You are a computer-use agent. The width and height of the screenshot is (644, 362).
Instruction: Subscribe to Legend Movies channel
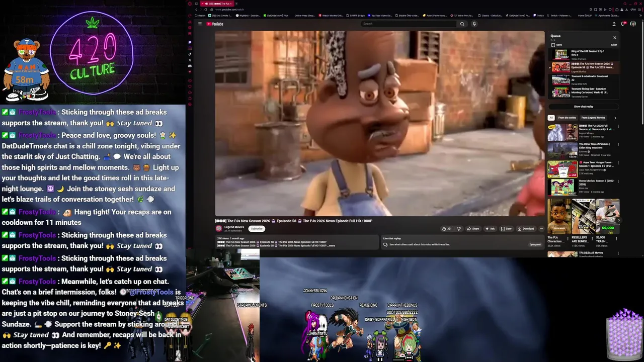pyautogui.click(x=257, y=229)
